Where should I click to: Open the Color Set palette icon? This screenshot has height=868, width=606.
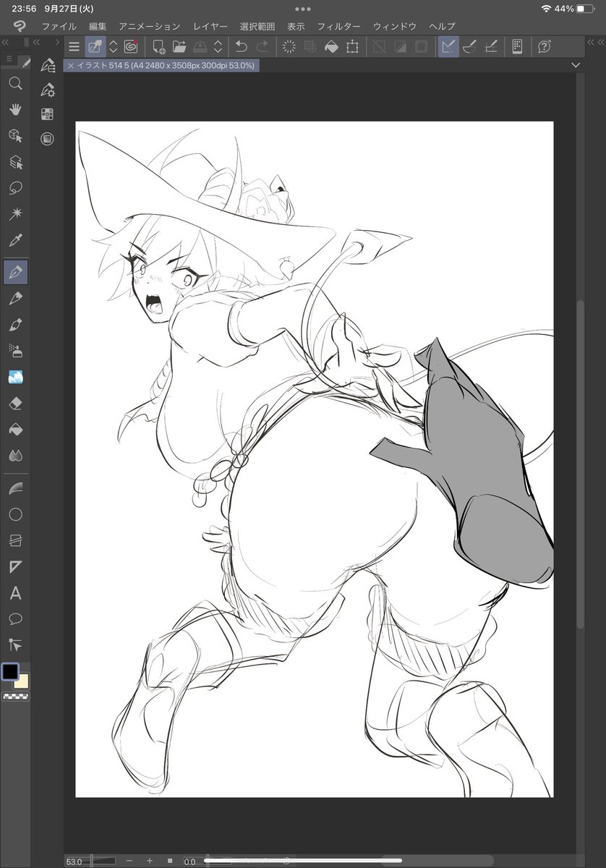[48, 114]
